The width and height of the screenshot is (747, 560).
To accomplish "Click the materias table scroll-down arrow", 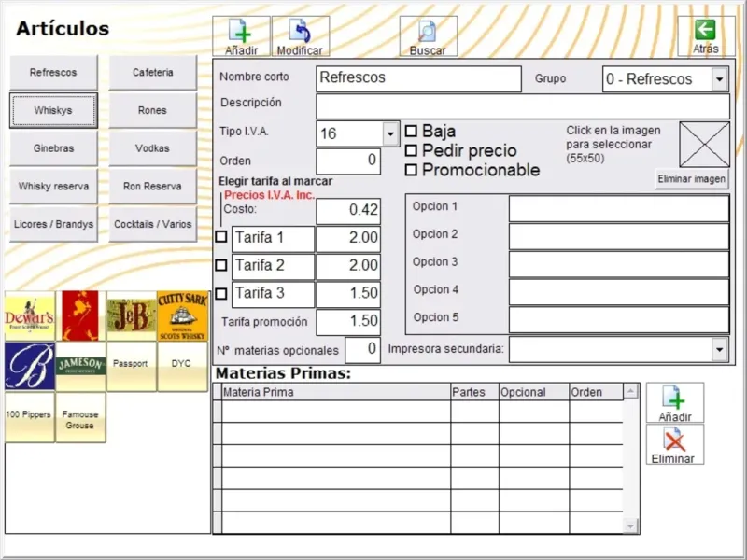I will tap(630, 525).
